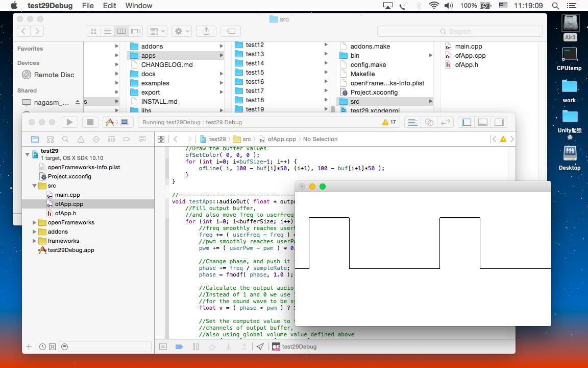588x368 pixels.
Task: Show the Breakpoint navigator
Action: (127, 139)
